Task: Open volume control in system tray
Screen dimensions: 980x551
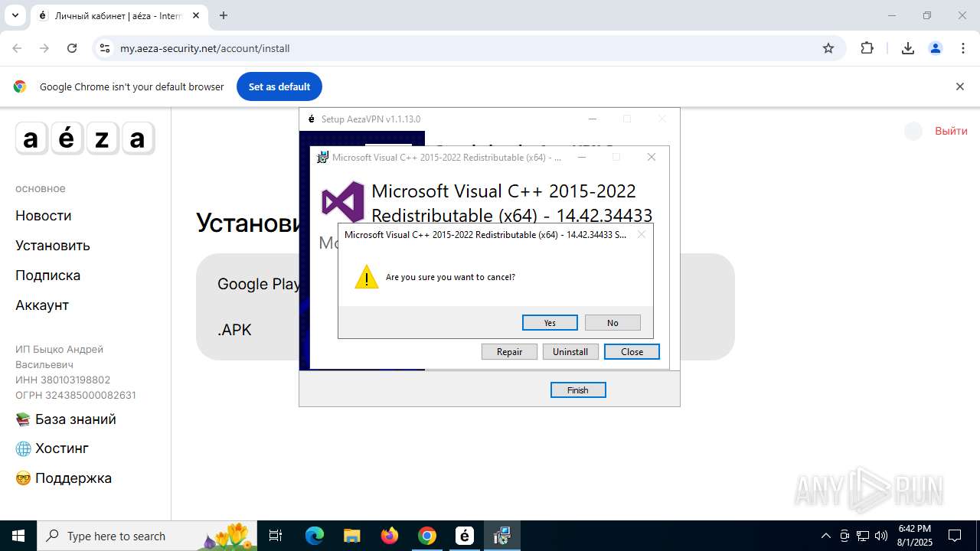Action: 881,536
